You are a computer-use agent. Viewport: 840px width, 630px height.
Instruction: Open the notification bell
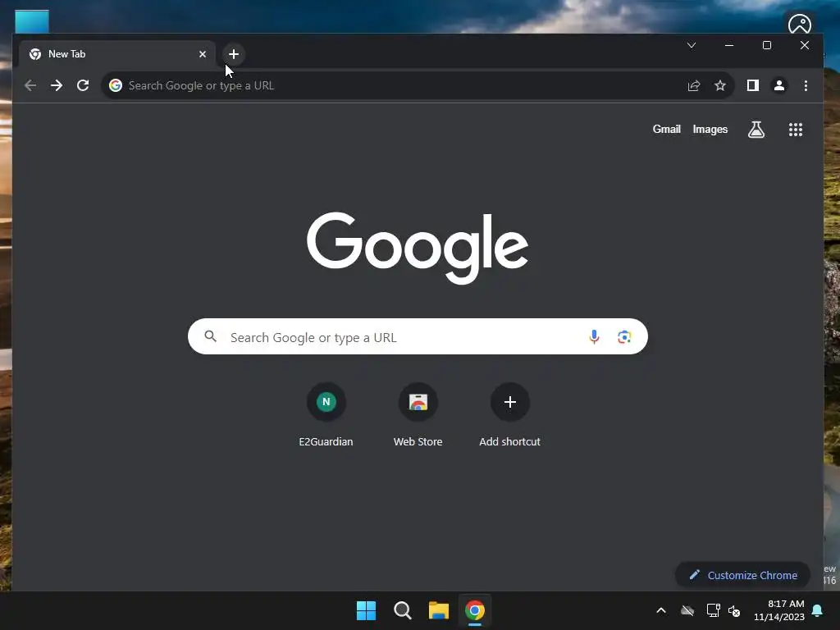pos(818,610)
